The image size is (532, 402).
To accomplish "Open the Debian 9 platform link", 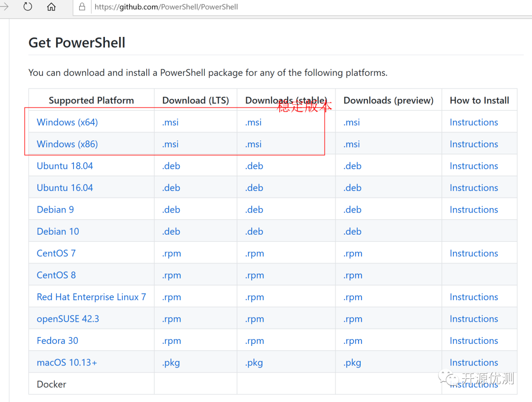I will pos(55,210).
